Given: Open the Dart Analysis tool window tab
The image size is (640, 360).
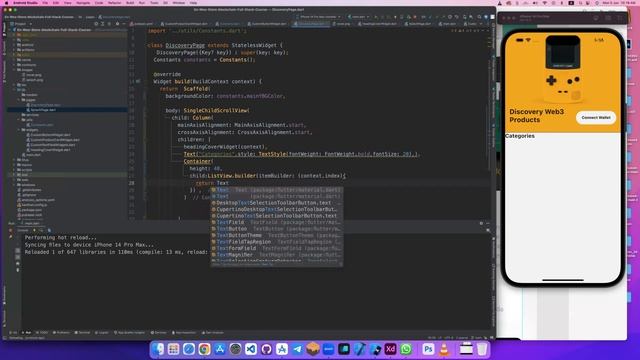Looking at the screenshot, I should pos(213,333).
